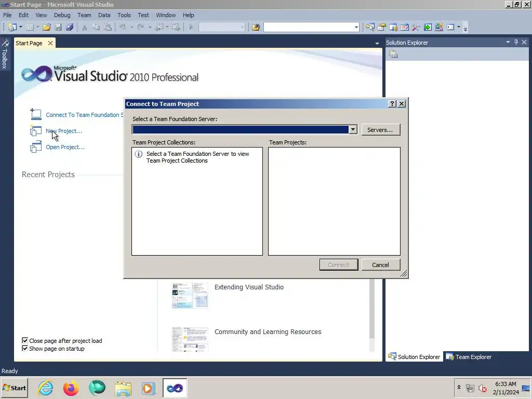
Task: Open the Toolbox side tab
Action: [5, 54]
